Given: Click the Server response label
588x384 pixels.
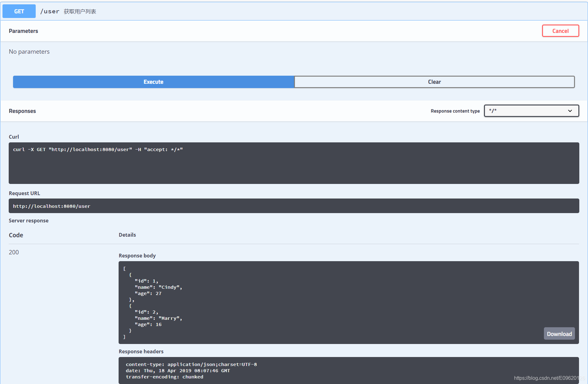Looking at the screenshot, I should point(29,221).
